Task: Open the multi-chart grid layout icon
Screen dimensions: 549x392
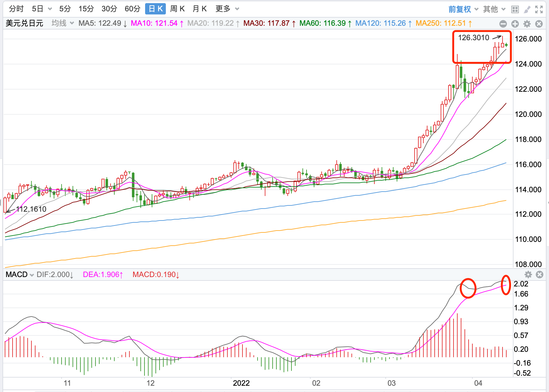Action: (515, 9)
